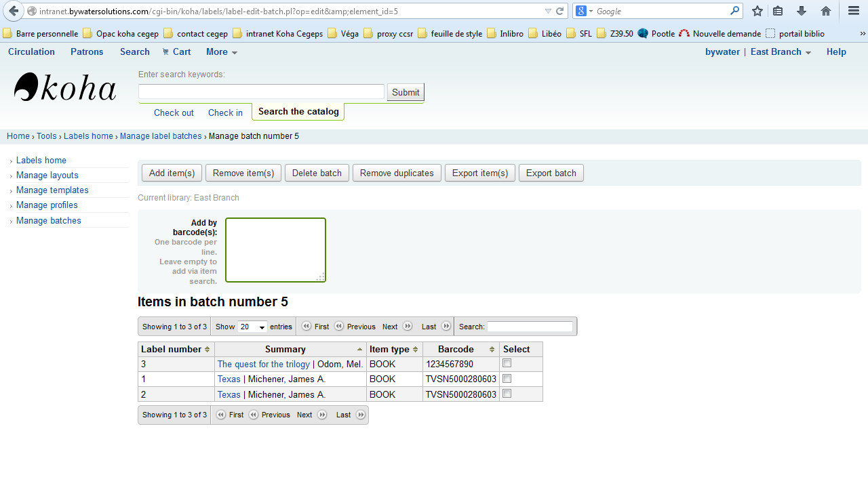Viewport: 868px width, 477px height.
Task: Open the browser hamburger menu icon
Action: pos(854,11)
